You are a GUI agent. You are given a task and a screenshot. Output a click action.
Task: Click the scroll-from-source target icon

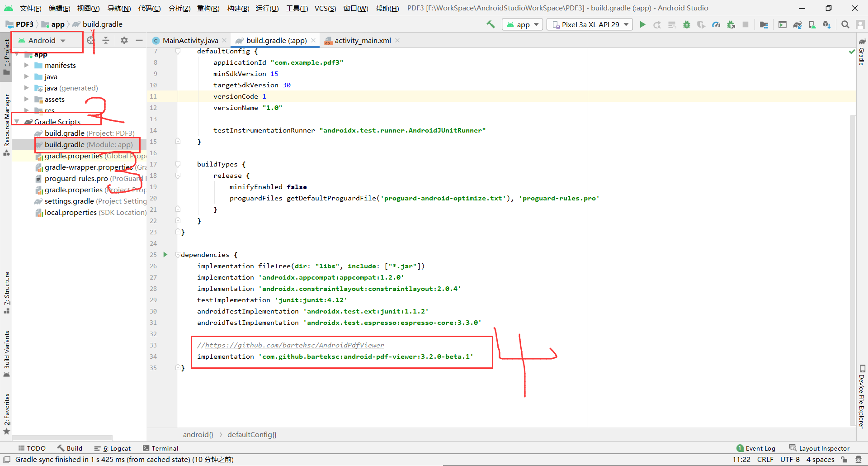pyautogui.click(x=90, y=40)
